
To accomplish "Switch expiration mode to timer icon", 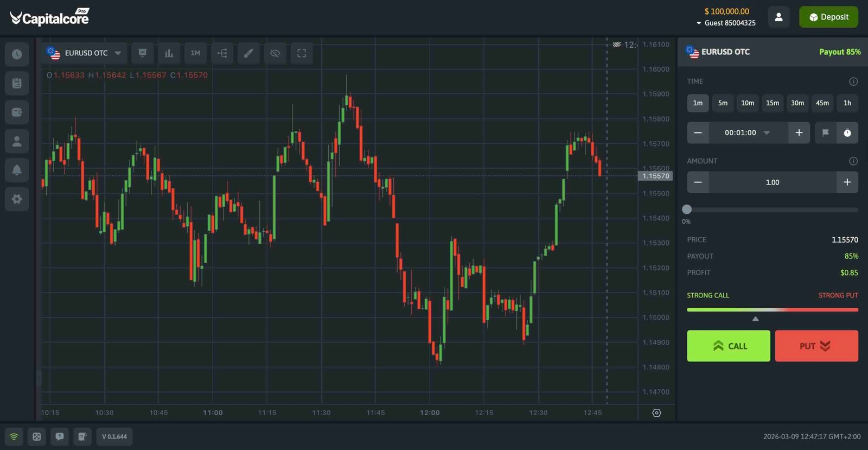I will pos(847,132).
